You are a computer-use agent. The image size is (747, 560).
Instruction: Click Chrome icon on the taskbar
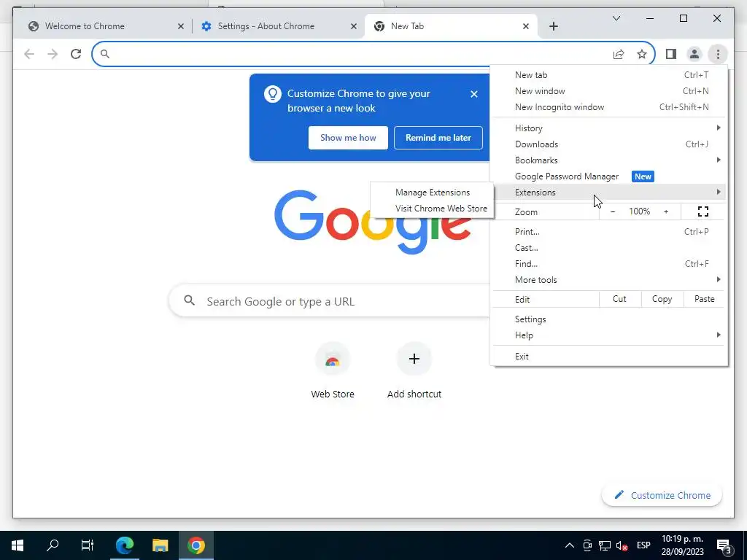pyautogui.click(x=196, y=545)
